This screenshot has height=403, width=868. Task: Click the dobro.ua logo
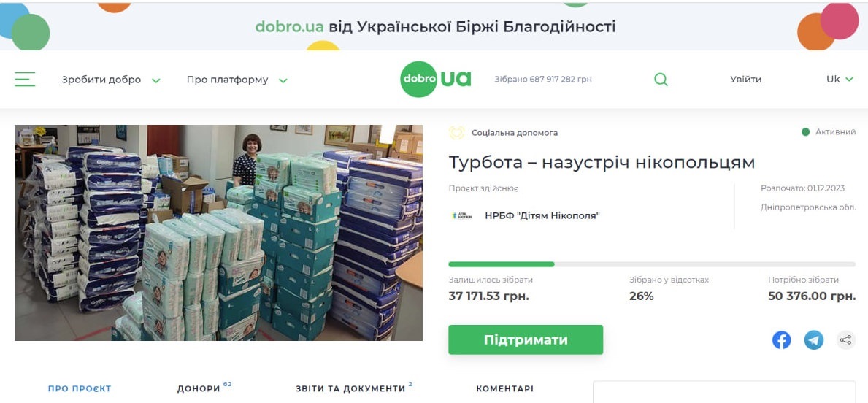coord(436,79)
